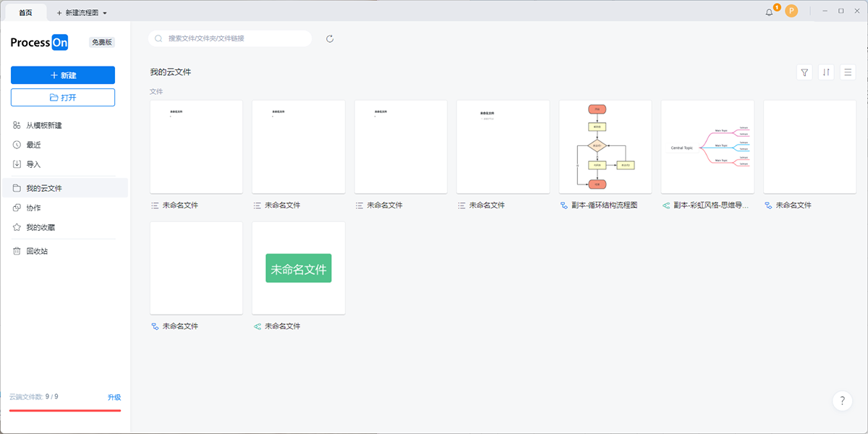This screenshot has width=868, height=434.
Task: Open the notifications bell icon
Action: pyautogui.click(x=769, y=12)
